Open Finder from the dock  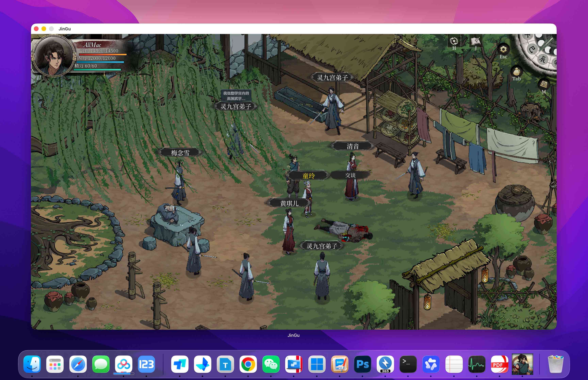(x=32, y=364)
